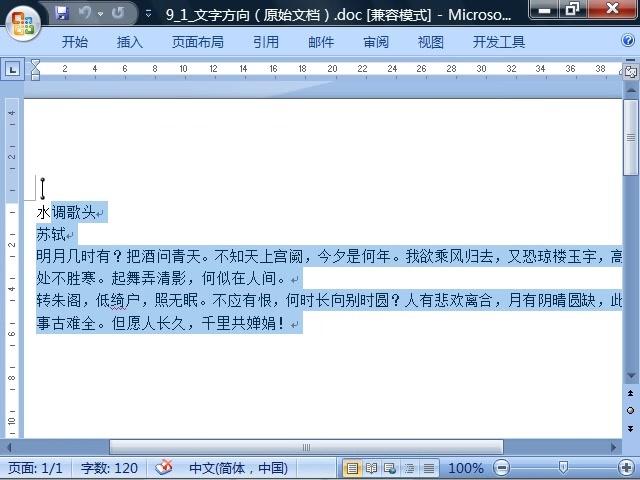Open the 审阅 tab
Viewport: 640px width, 480px height.
pyautogui.click(x=376, y=42)
